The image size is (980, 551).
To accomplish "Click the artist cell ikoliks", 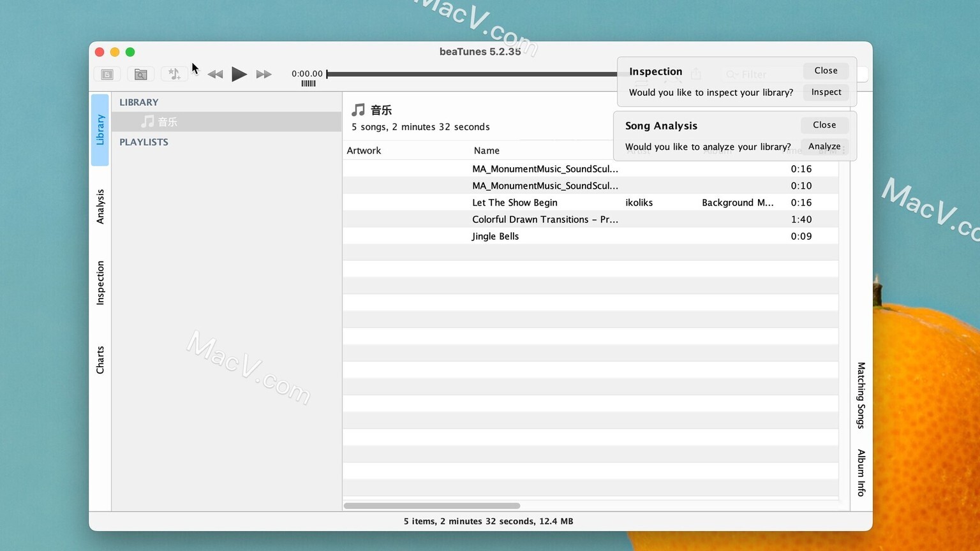I will (639, 202).
